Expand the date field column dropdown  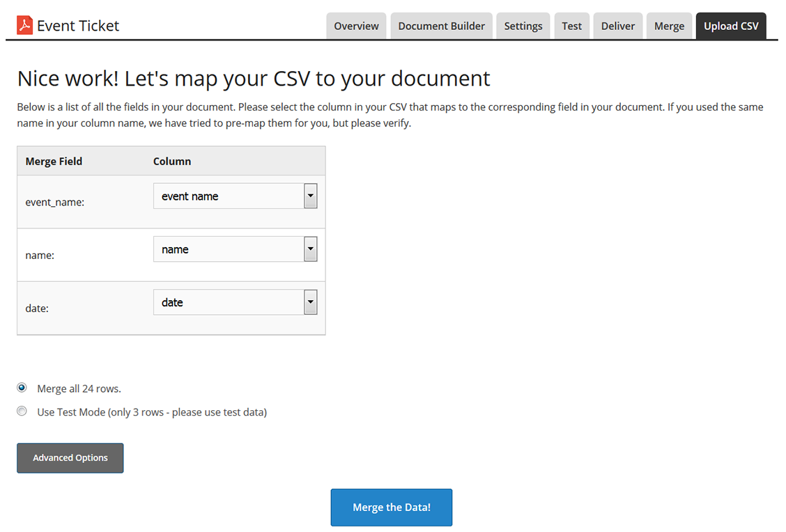(x=235, y=302)
